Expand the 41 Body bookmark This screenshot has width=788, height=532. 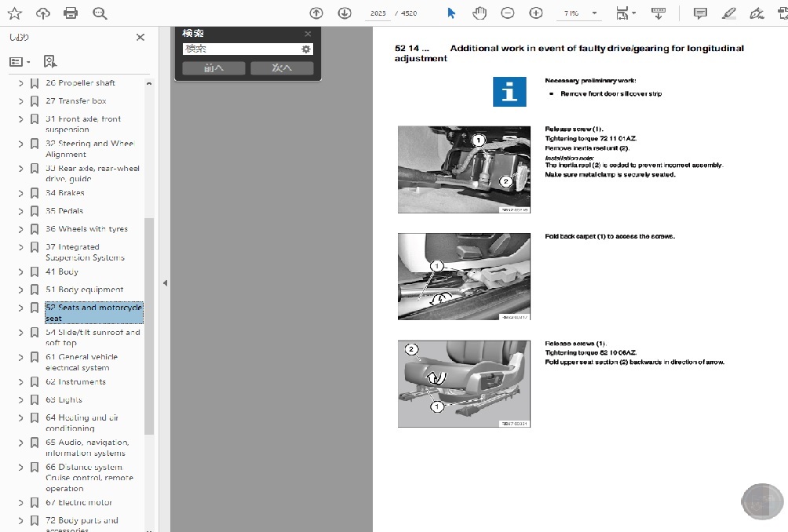pos(20,272)
